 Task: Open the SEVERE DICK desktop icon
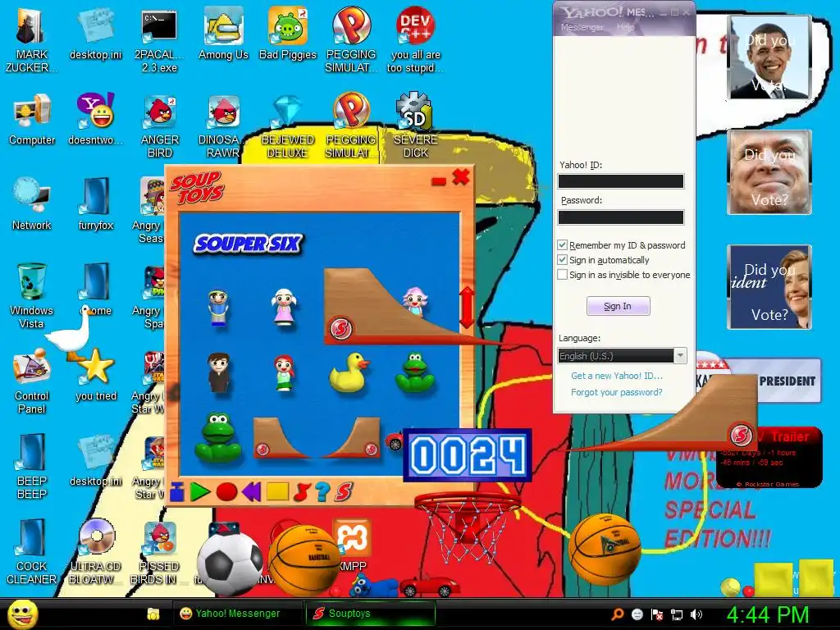coord(415,125)
